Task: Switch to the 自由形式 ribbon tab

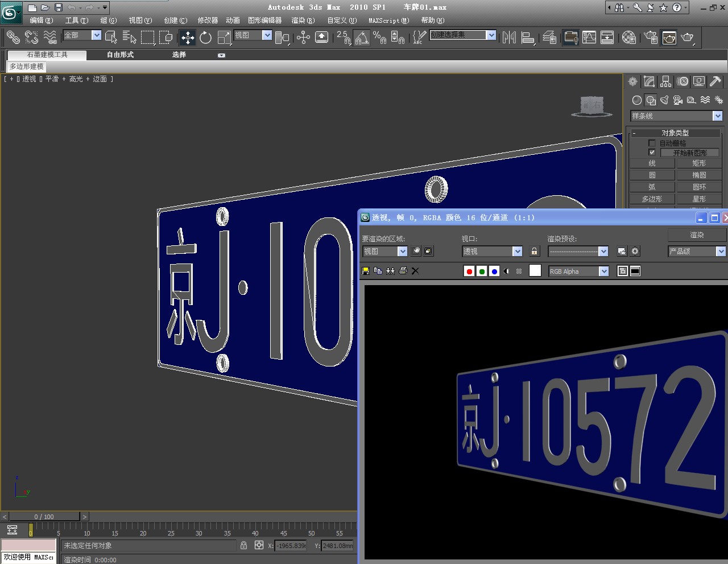Action: click(120, 55)
